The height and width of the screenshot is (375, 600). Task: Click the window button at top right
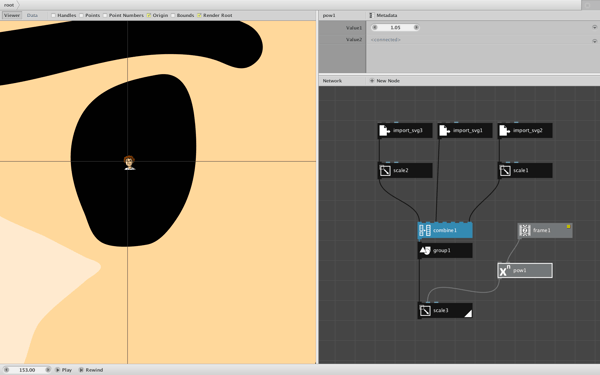588,5
